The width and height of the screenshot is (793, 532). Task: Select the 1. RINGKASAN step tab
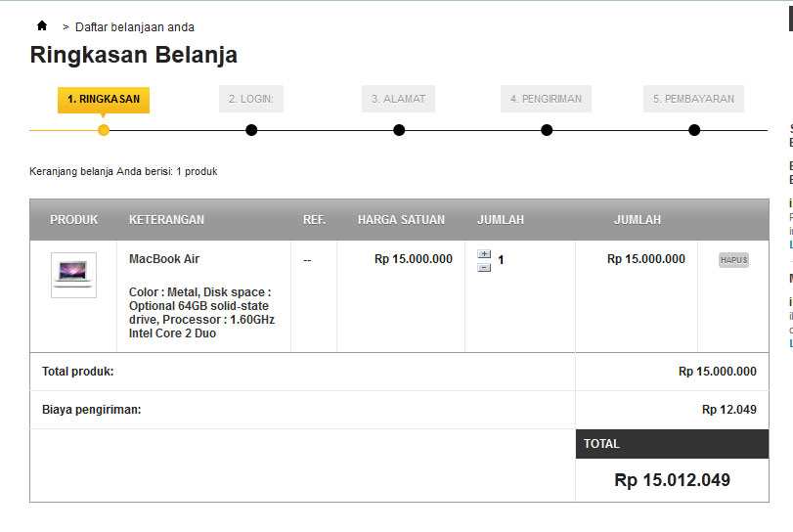tap(104, 99)
